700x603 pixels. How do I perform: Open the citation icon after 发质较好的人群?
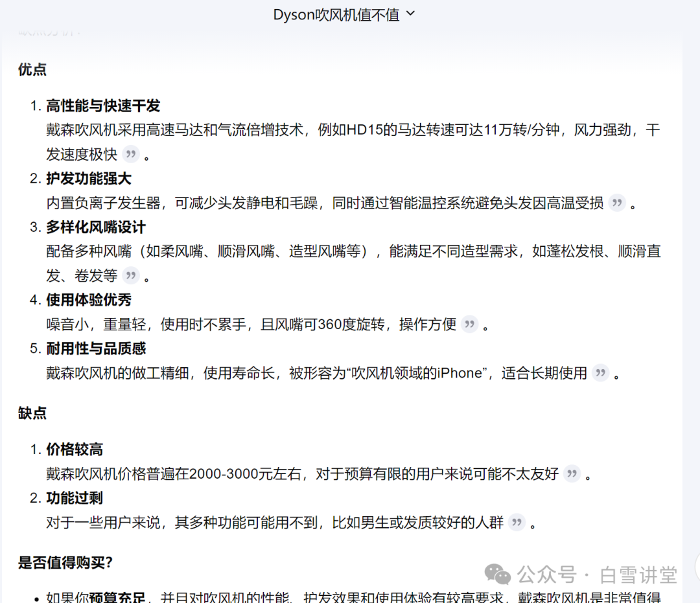point(517,522)
